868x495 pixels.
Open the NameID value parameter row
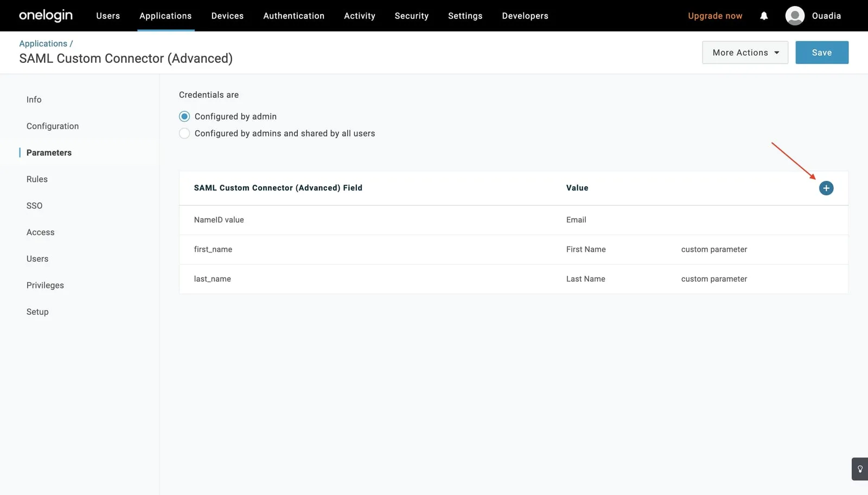point(513,220)
